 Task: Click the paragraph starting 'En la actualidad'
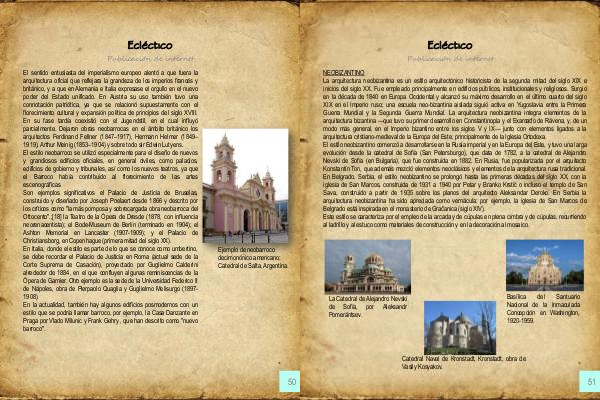(110, 317)
